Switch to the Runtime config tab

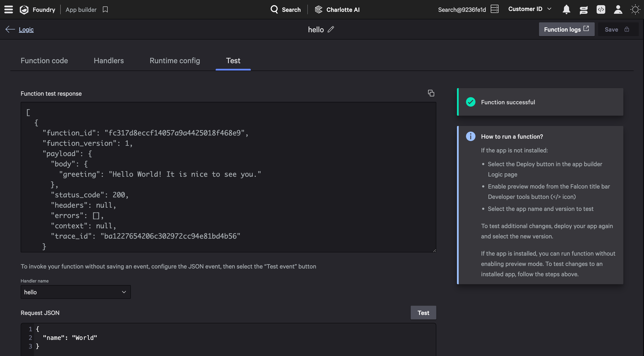pyautogui.click(x=175, y=61)
